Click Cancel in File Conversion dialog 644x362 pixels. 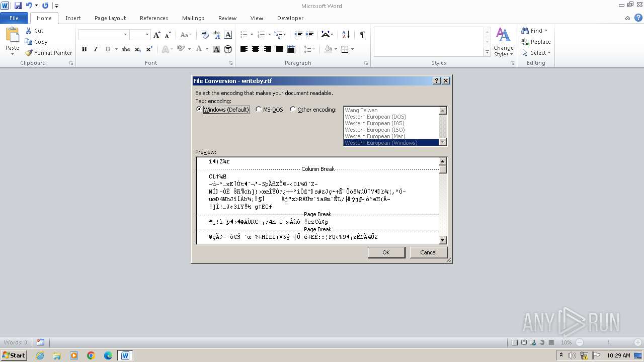click(x=428, y=252)
